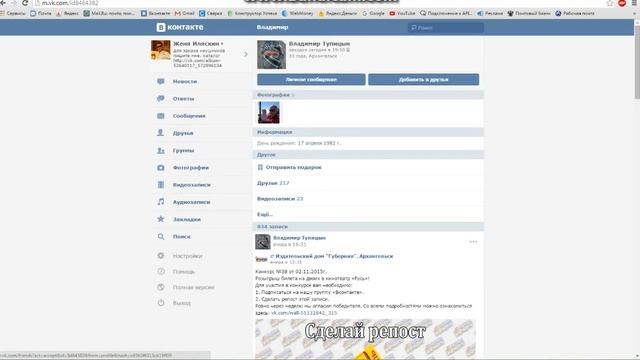Open the three-dots post options menu
The width and height of the screenshot is (640, 360).
(473, 242)
